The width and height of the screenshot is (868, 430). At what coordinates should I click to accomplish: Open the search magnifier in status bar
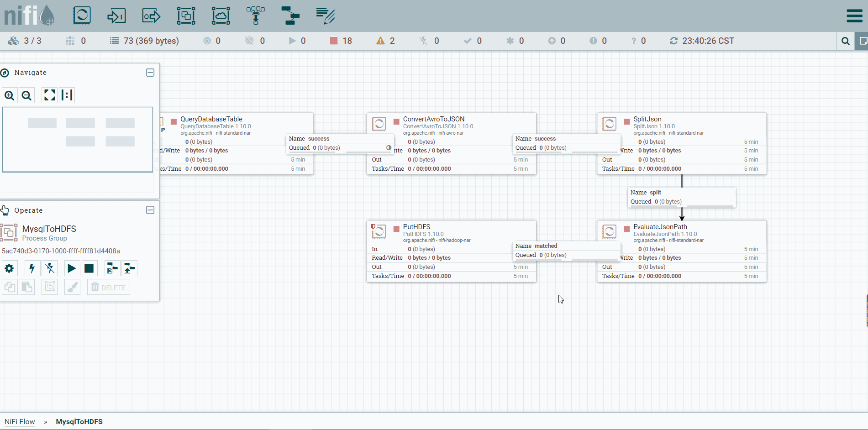point(846,41)
